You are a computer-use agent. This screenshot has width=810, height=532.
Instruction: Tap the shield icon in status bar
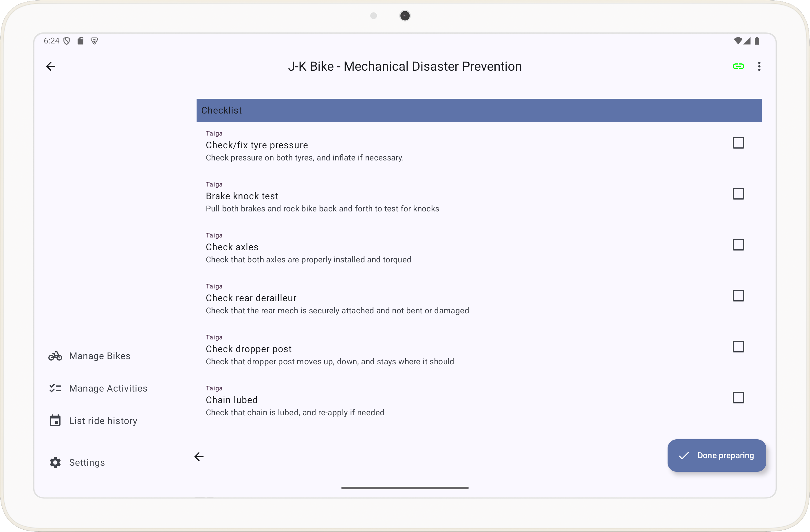[67, 41]
